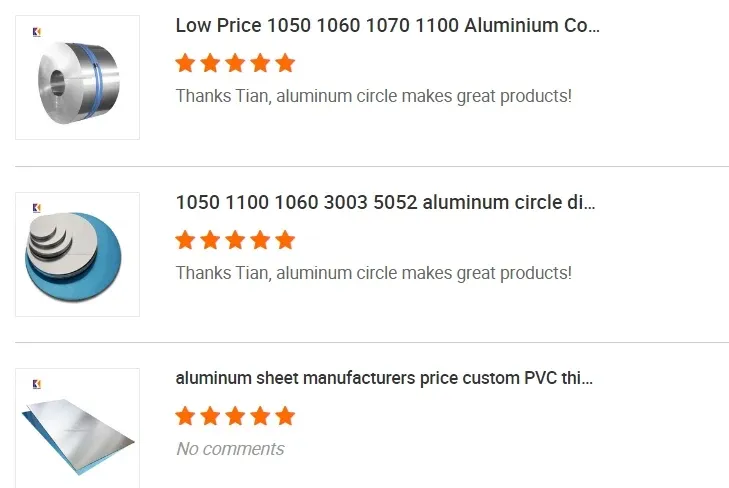Image resolution: width=729 pixels, height=488 pixels.
Task: Click first star of aluminum circle rating
Action: pyautogui.click(x=185, y=240)
